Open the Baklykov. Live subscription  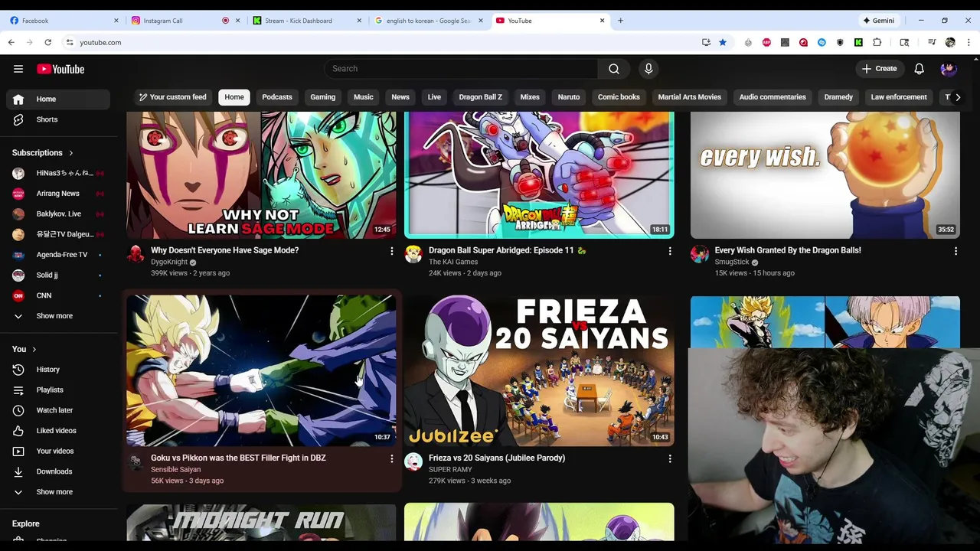tap(58, 214)
